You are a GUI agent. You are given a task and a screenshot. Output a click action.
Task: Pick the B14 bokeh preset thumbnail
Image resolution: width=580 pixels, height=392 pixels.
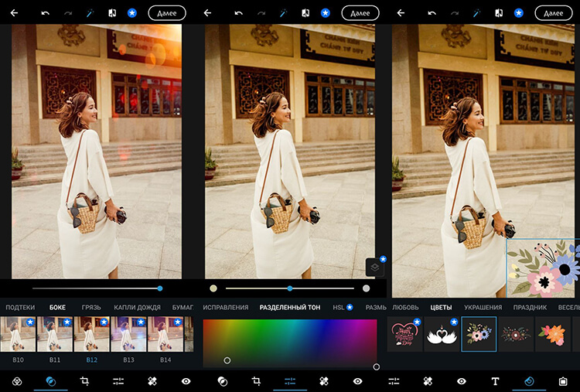point(165,334)
